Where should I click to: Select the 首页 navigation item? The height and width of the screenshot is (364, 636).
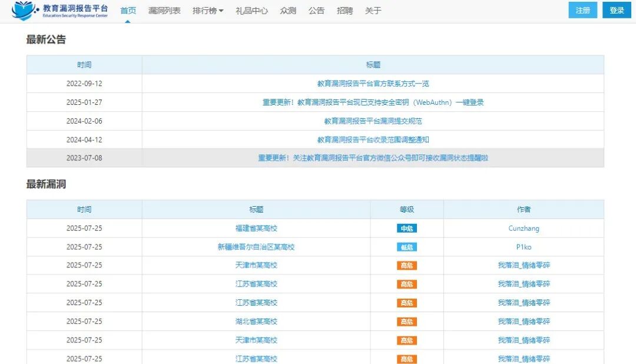(x=128, y=10)
